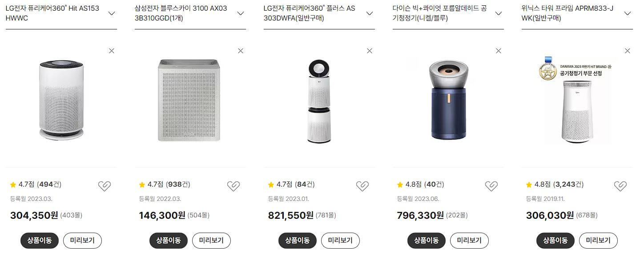This screenshot has height=258, width=644.
Task: Toggle wishlist heart for Samsung Bluesky 3100
Action: click(233, 185)
